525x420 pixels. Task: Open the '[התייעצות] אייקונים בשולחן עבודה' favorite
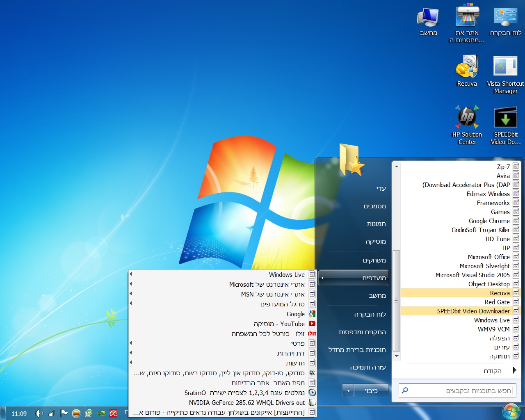pos(222,412)
